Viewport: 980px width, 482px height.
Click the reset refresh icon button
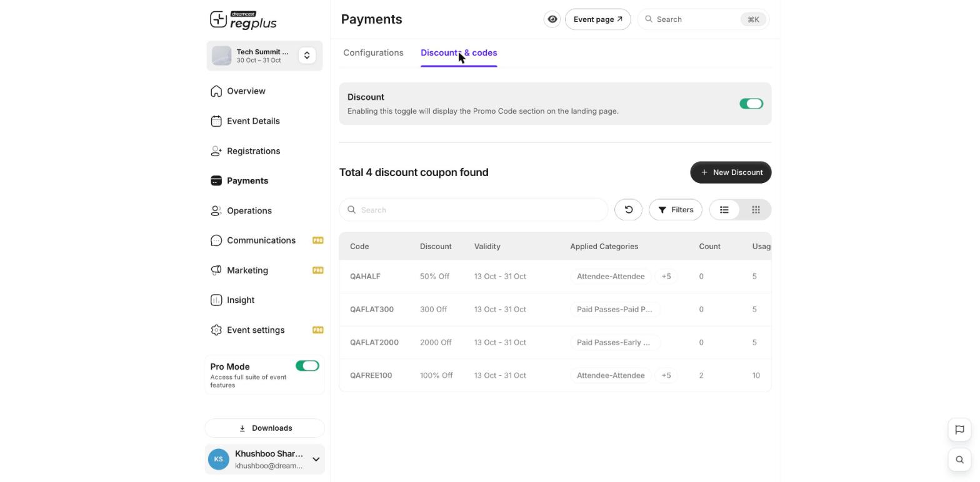pos(629,210)
